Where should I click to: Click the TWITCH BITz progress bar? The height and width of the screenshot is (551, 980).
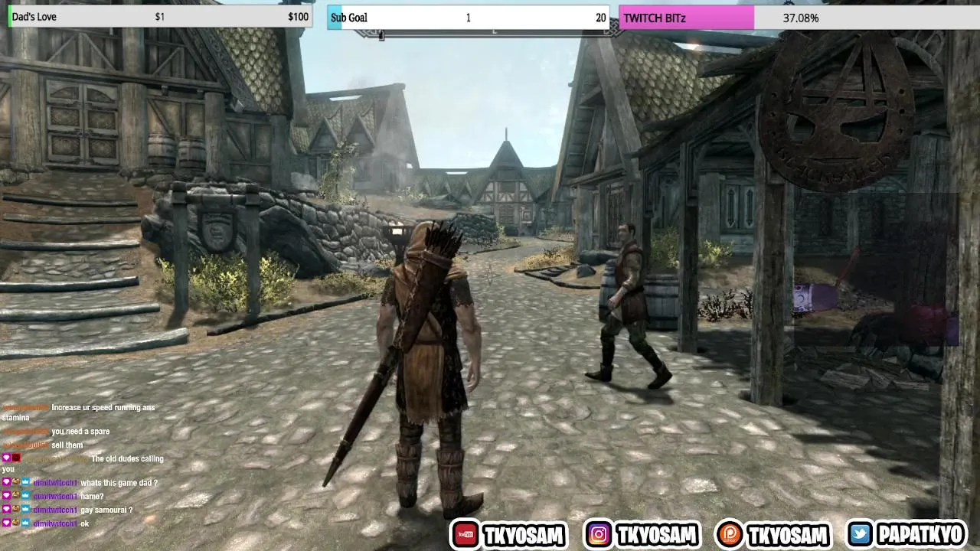[x=799, y=18]
